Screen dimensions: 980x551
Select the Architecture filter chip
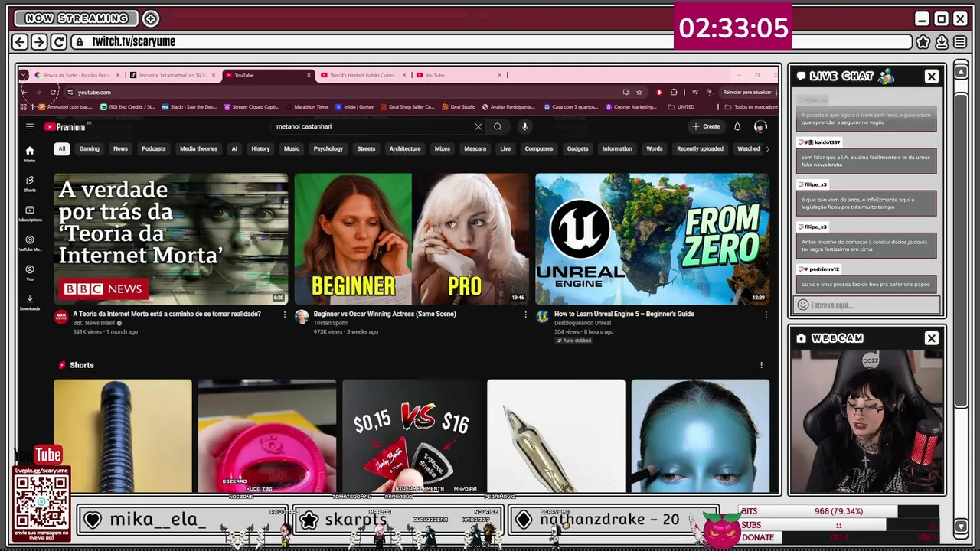coord(405,149)
